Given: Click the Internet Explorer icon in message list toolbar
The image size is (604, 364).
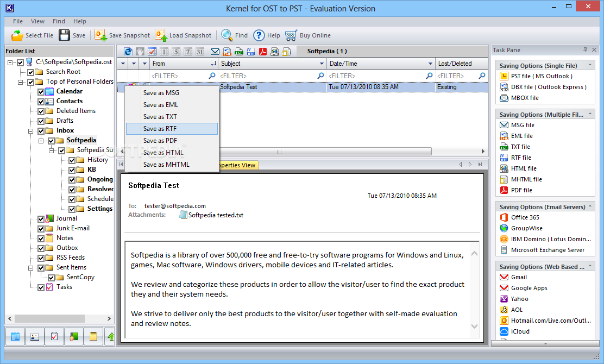Looking at the screenshot, I should coord(128,51).
